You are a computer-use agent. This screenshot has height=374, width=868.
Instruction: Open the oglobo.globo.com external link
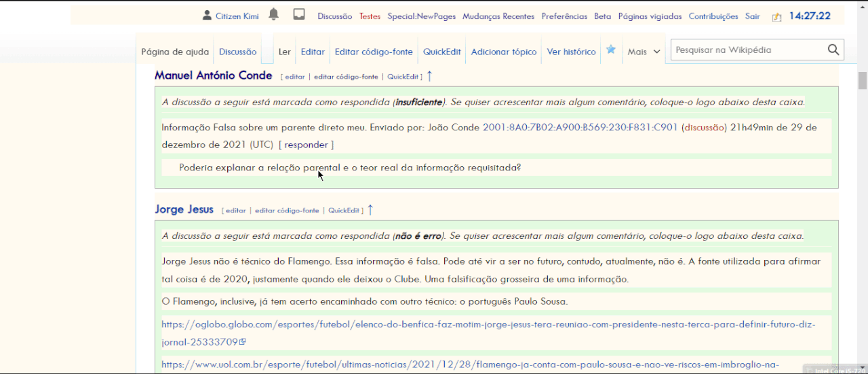click(488, 333)
